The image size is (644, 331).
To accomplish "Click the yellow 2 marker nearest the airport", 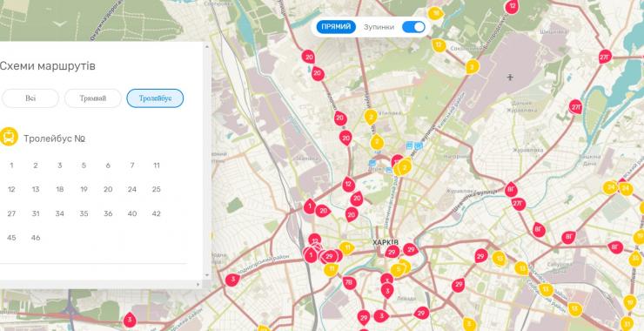I will click(x=473, y=66).
